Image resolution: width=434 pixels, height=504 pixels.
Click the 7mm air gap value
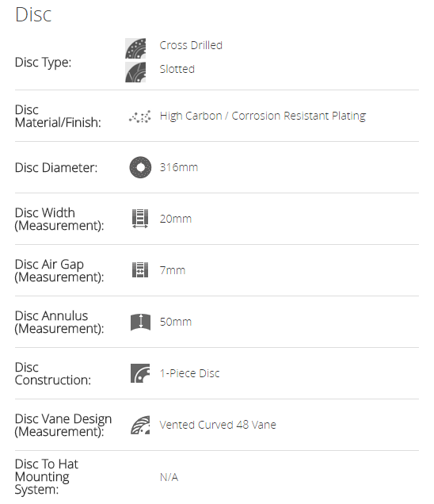tap(173, 270)
